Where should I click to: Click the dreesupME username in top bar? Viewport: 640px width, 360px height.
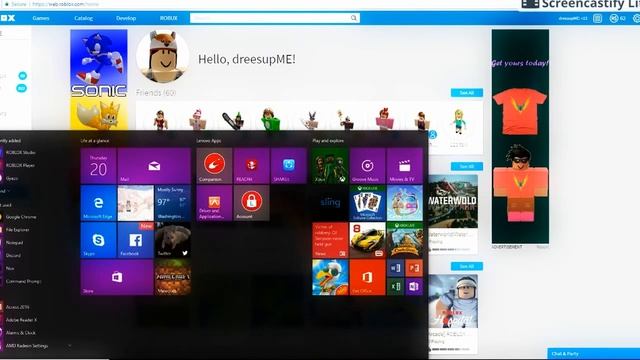[573, 18]
